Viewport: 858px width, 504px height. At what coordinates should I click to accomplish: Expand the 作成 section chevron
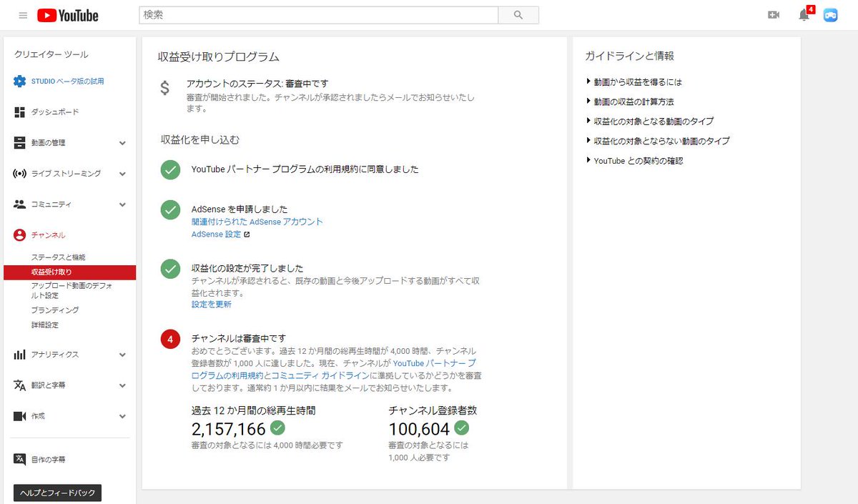(122, 416)
